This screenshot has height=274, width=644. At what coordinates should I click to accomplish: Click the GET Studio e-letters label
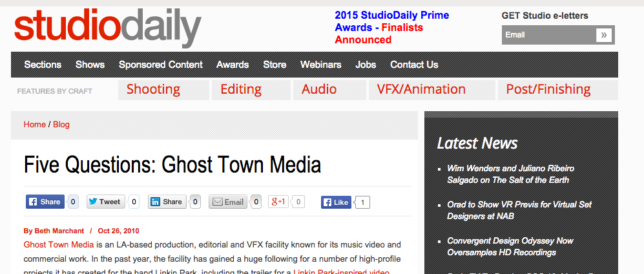(545, 16)
